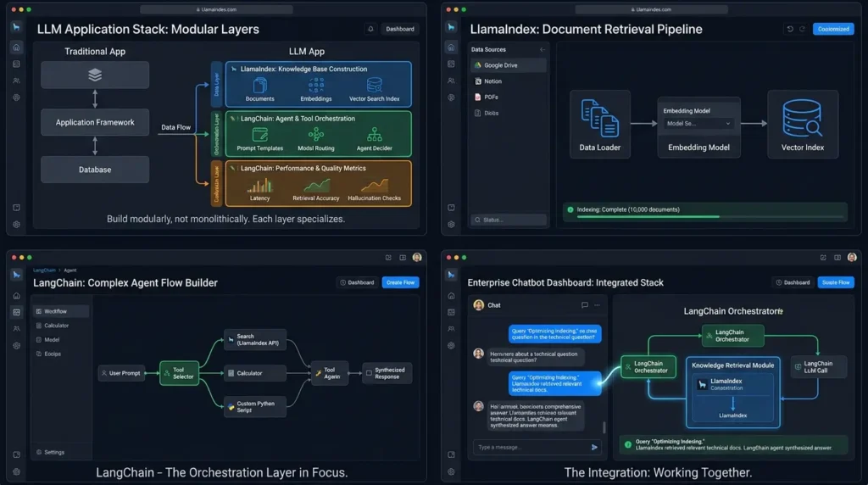Open Settings in Agent Flow Builder sidebar

point(50,452)
